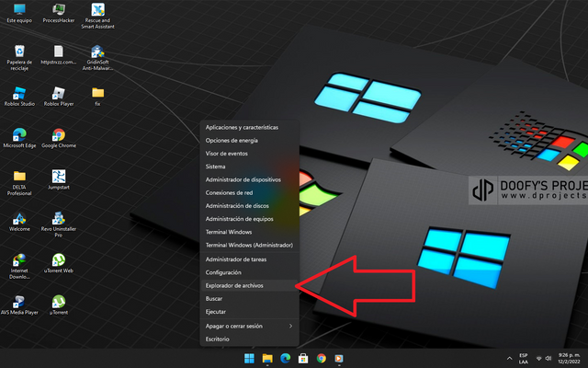Viewport: 588px width, 368px height.
Task: Select the Internet Download Manager icon
Action: pos(19,266)
